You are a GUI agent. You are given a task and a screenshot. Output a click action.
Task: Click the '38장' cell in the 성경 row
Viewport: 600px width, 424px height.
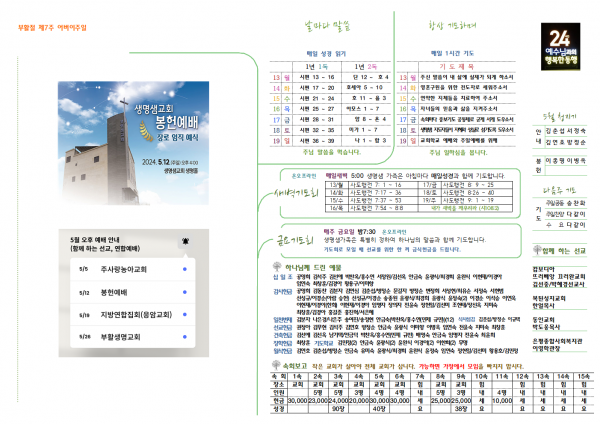point(461,409)
